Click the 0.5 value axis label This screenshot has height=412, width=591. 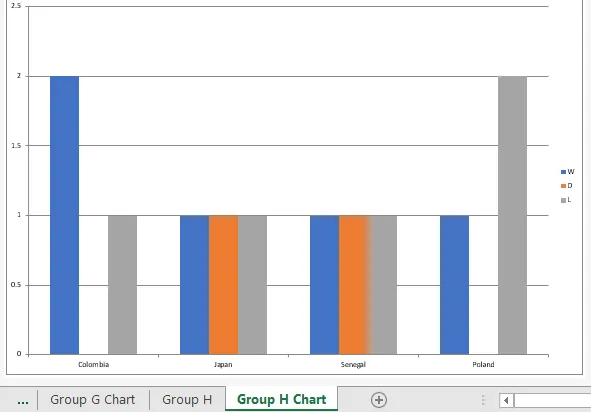(16, 285)
